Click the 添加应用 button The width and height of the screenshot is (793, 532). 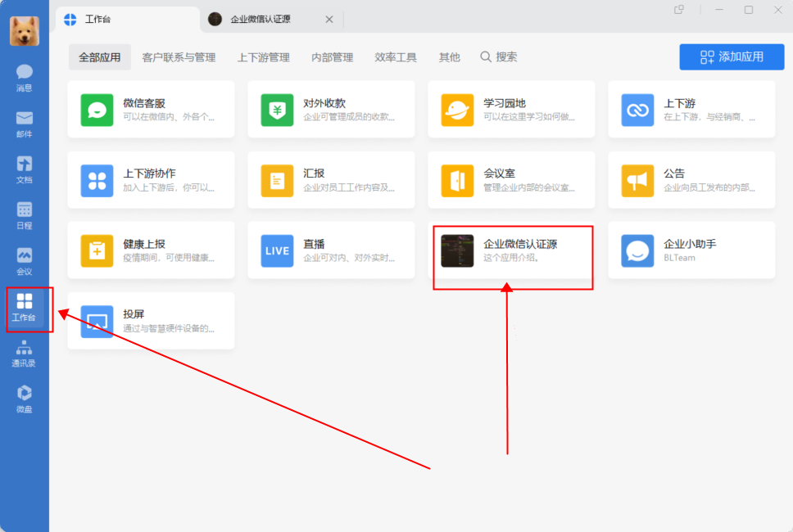tap(732, 57)
